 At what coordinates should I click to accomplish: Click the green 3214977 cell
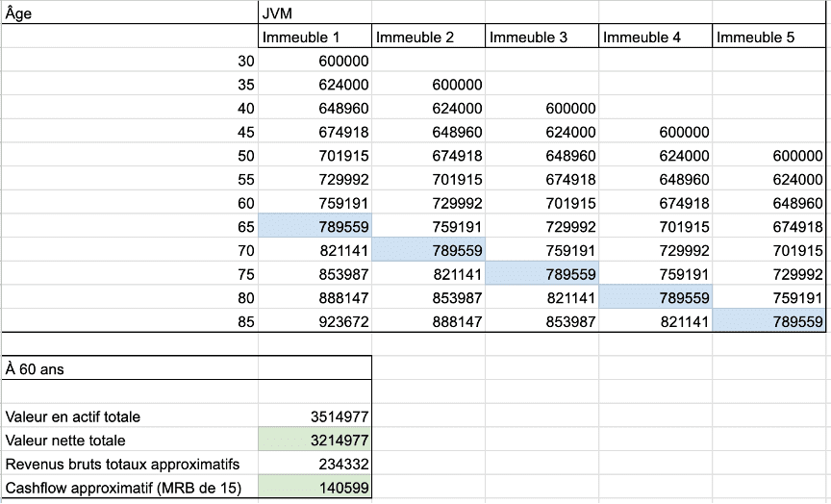pyautogui.click(x=314, y=441)
